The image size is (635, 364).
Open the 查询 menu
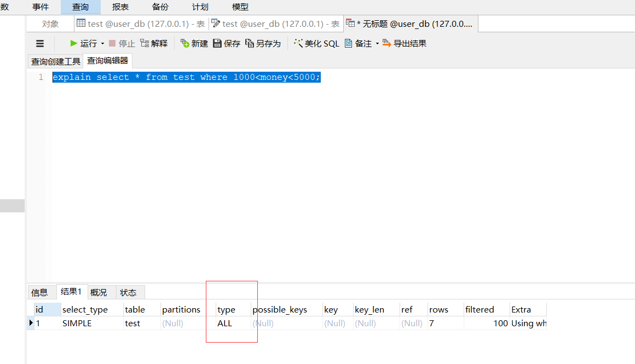[80, 7]
